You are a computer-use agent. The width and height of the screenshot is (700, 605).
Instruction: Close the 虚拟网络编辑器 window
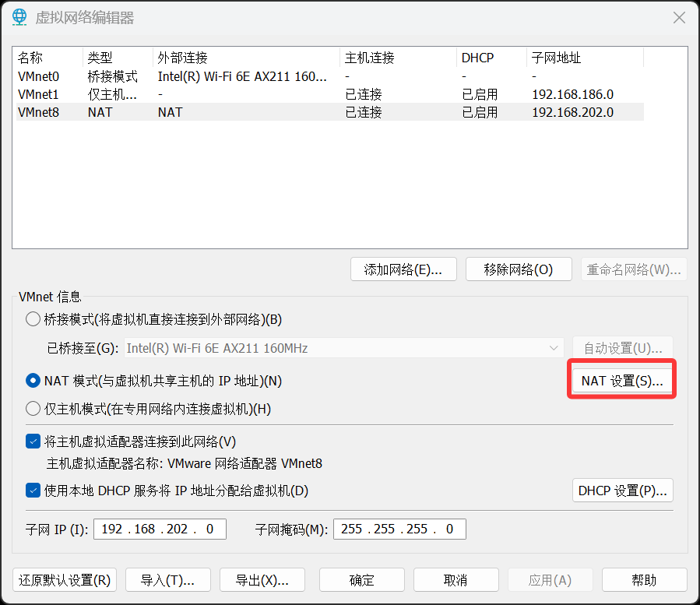tap(679, 18)
